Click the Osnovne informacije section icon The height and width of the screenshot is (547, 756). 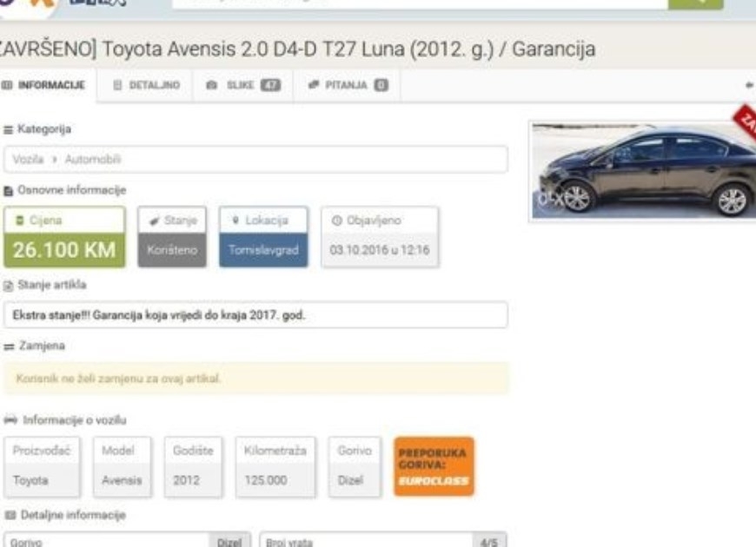(8, 191)
